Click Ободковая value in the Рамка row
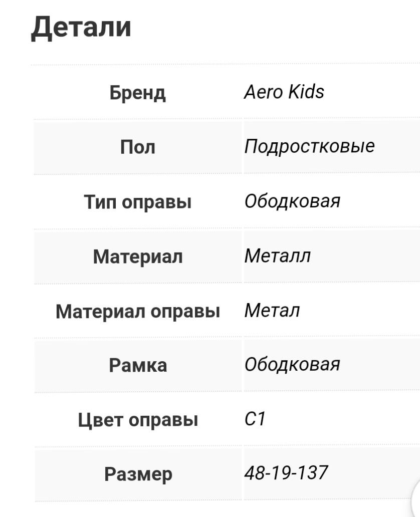420x517 pixels. pos(292,365)
